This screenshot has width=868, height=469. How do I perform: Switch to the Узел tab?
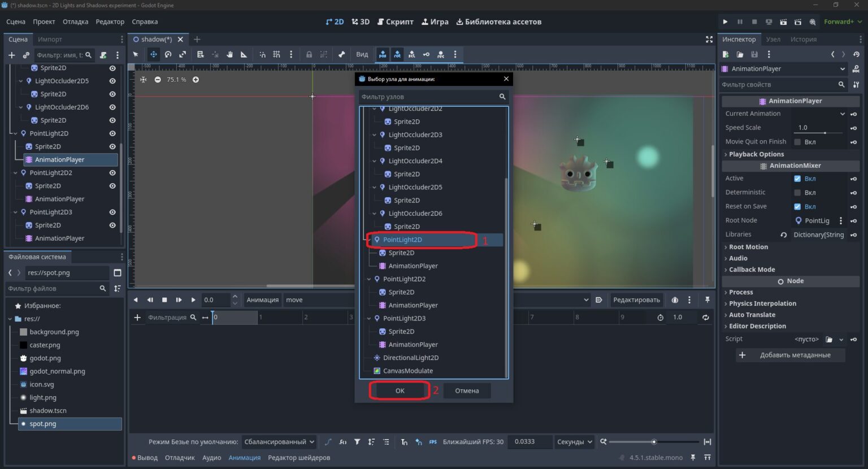coord(773,40)
